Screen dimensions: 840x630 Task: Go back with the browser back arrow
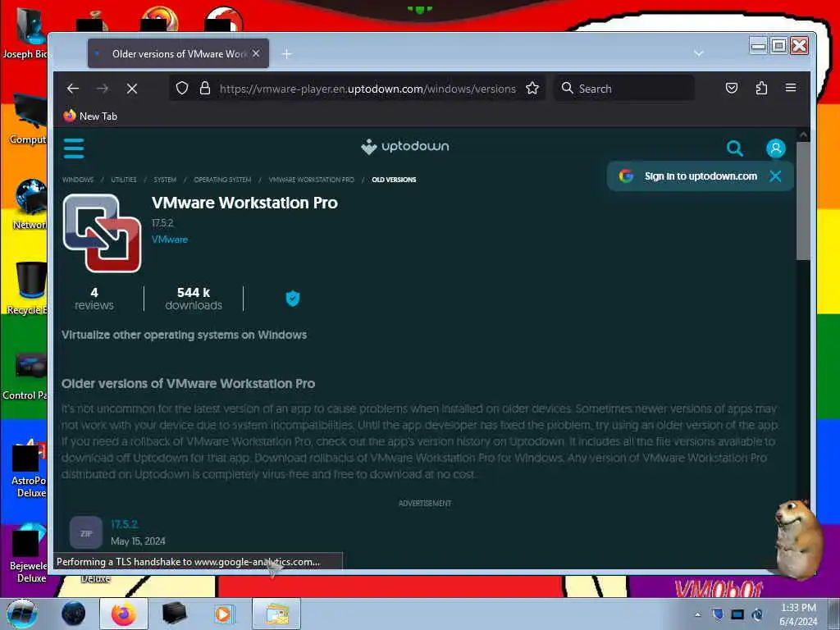tap(73, 89)
